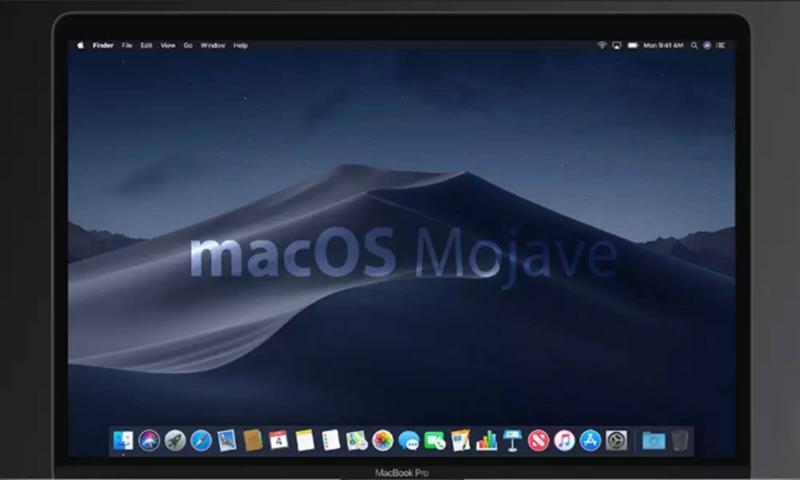Open the File menu
The image size is (800, 480).
click(127, 45)
